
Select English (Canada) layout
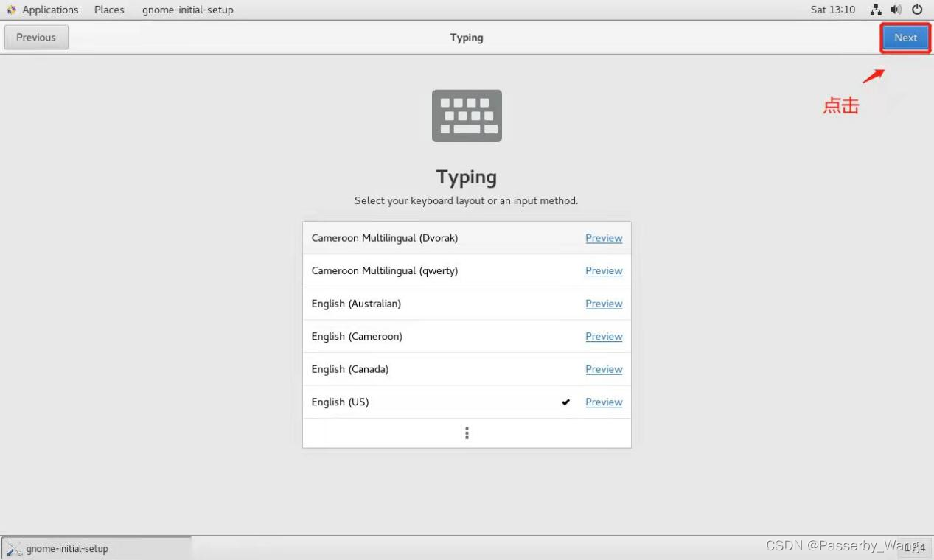(467, 369)
